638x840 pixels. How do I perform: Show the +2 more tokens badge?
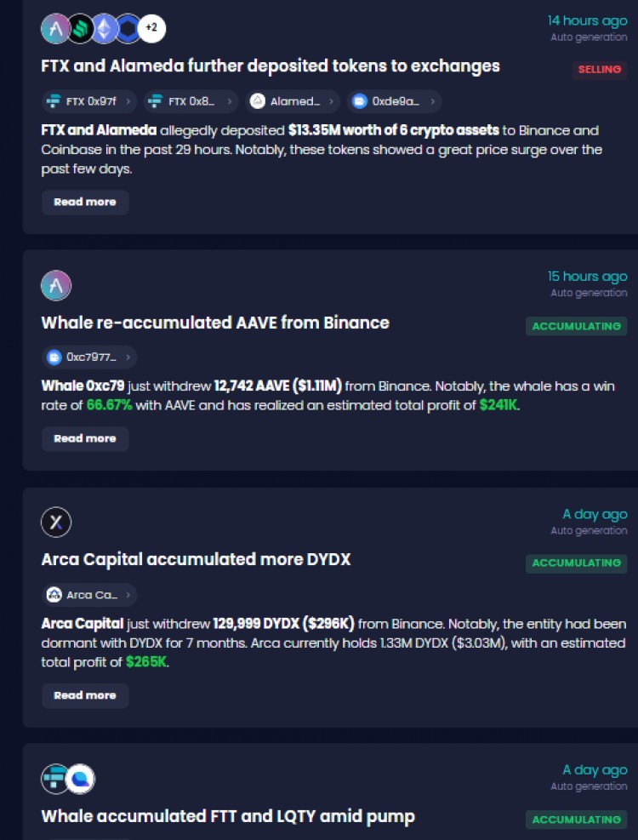click(x=151, y=28)
